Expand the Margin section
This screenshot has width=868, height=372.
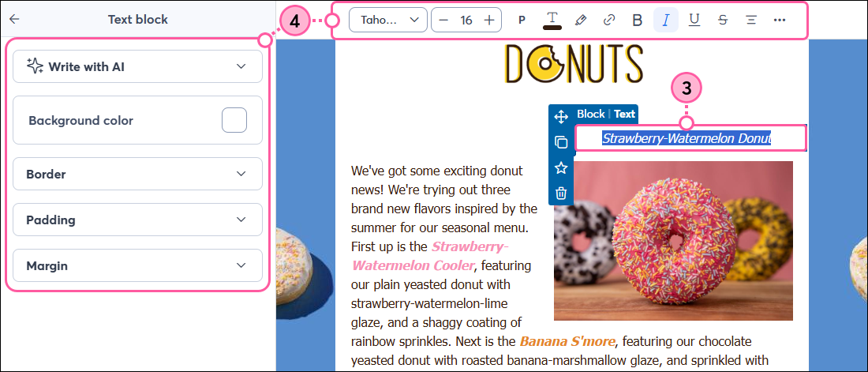pos(137,265)
